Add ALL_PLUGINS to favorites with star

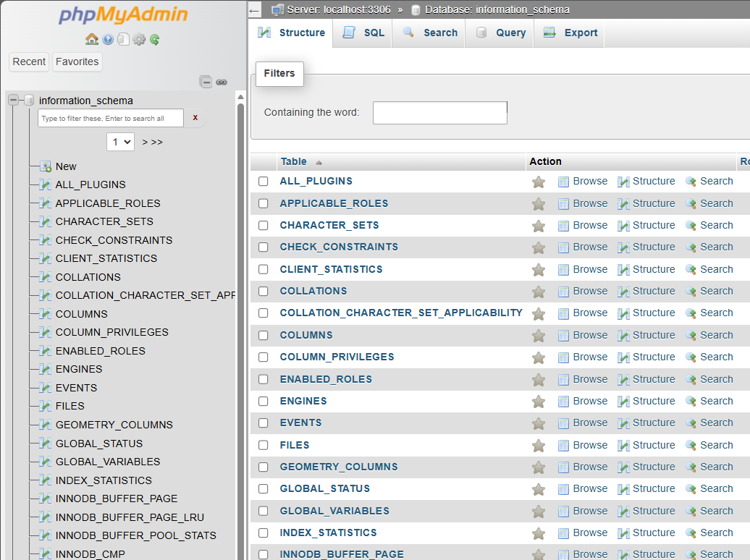click(538, 182)
